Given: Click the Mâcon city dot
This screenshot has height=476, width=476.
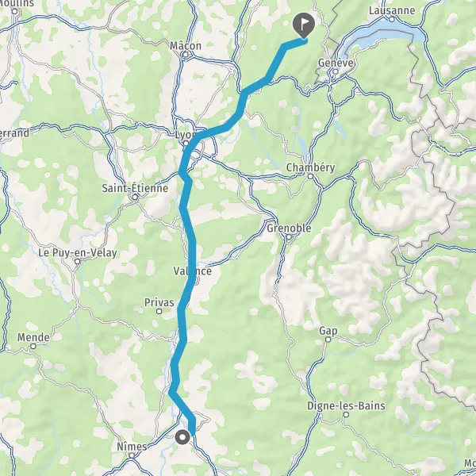Looking at the screenshot, I should [x=186, y=55].
